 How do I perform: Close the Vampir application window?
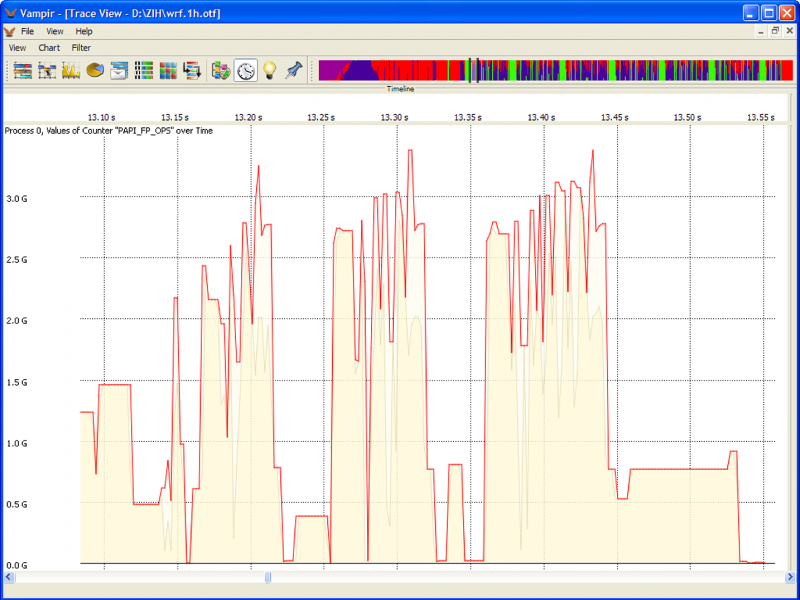[x=787, y=13]
